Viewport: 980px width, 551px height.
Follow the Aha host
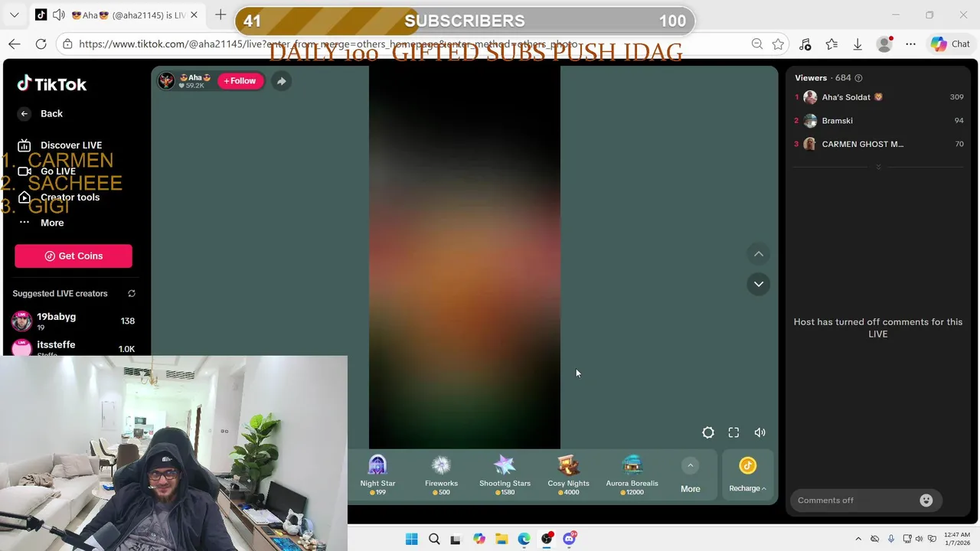240,80
